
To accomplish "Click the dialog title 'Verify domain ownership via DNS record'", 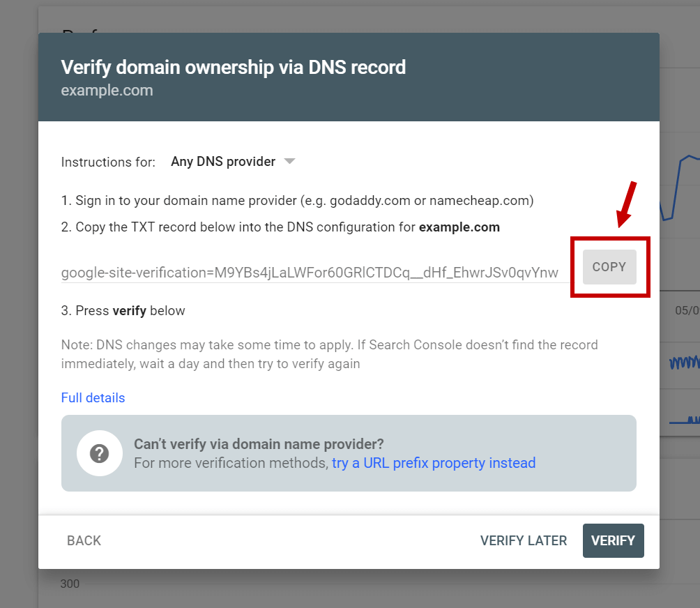I will click(234, 68).
